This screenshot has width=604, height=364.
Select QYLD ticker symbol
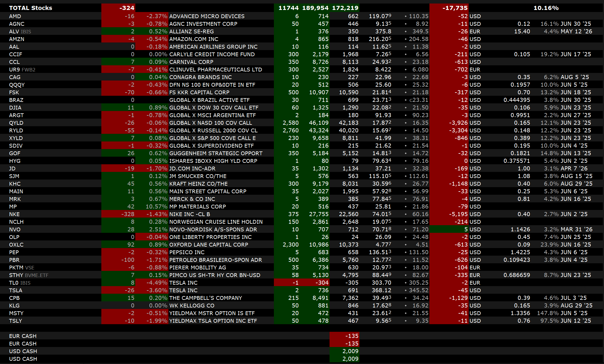coord(16,123)
